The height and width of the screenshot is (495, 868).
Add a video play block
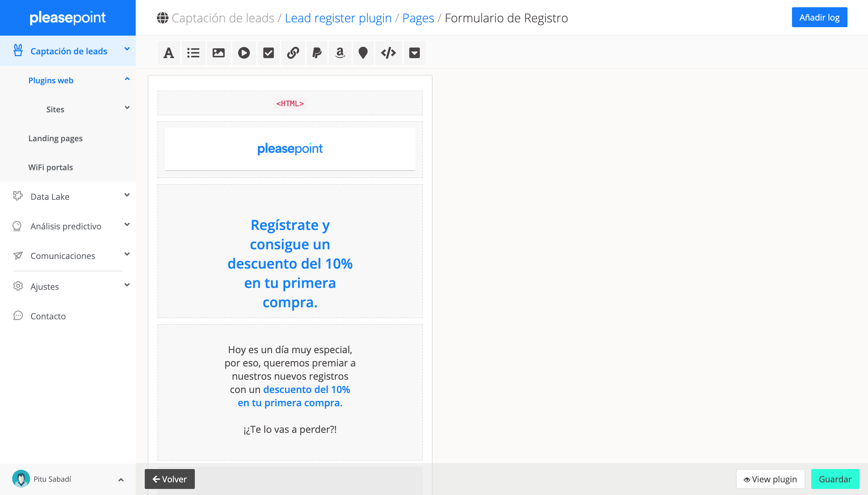(244, 53)
